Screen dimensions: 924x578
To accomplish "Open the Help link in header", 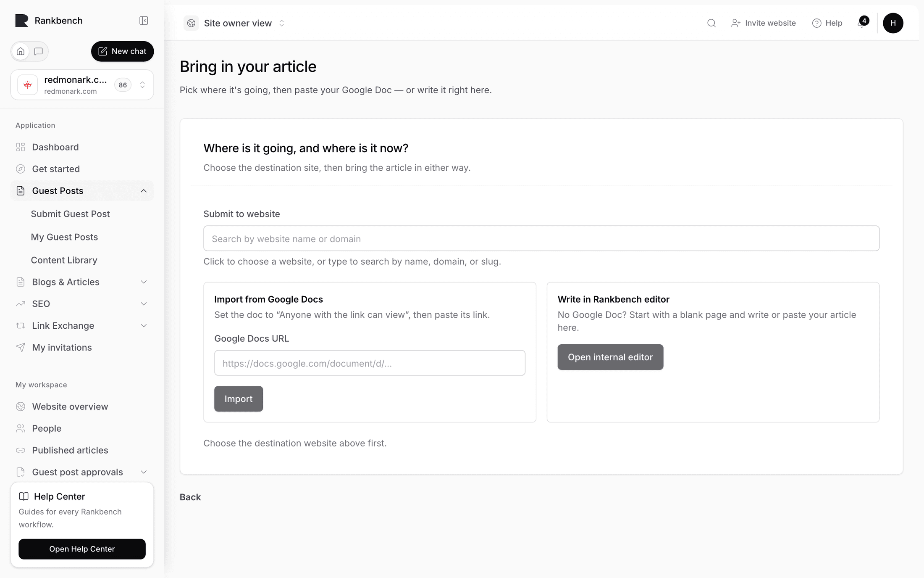I will 827,23.
